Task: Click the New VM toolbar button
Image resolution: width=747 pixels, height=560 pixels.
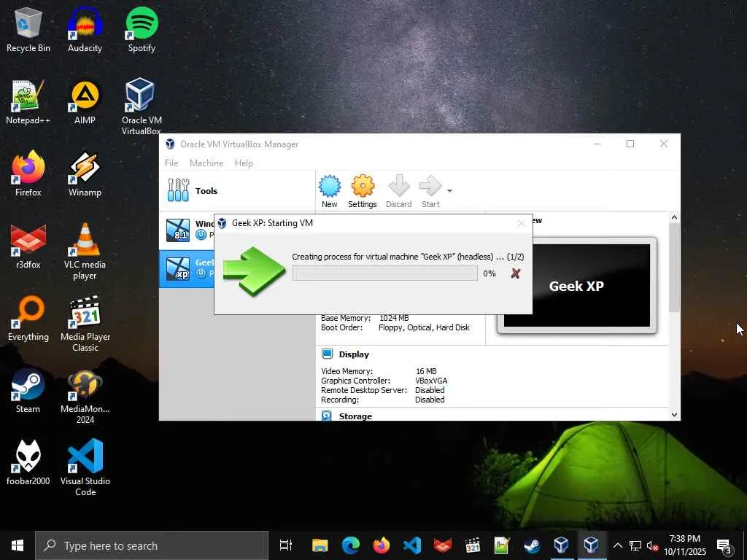Action: [x=329, y=192]
